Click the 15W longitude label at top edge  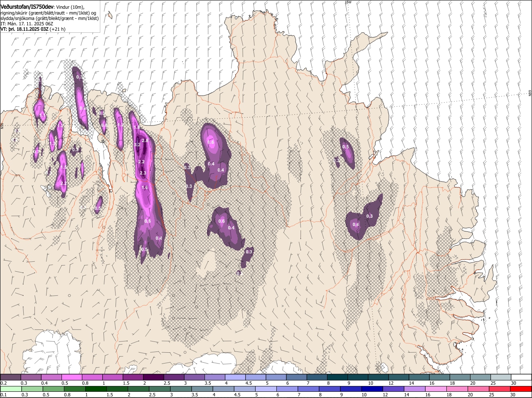point(348,2)
